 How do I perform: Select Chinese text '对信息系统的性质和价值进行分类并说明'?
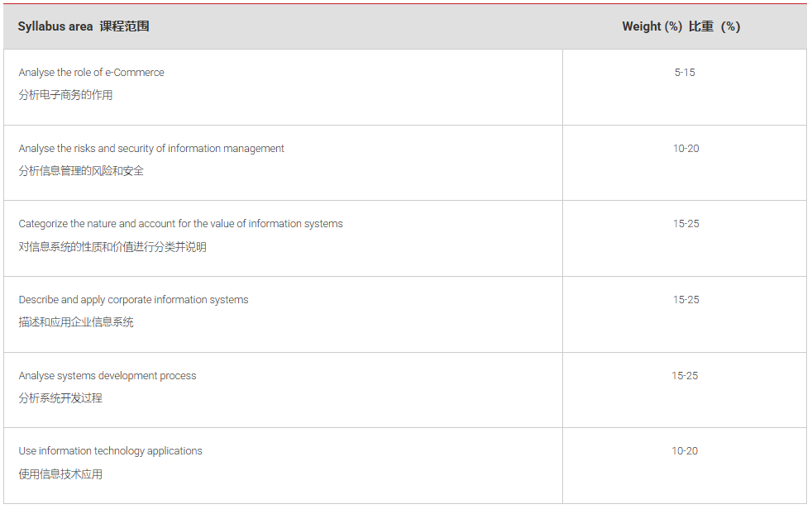[x=112, y=246]
